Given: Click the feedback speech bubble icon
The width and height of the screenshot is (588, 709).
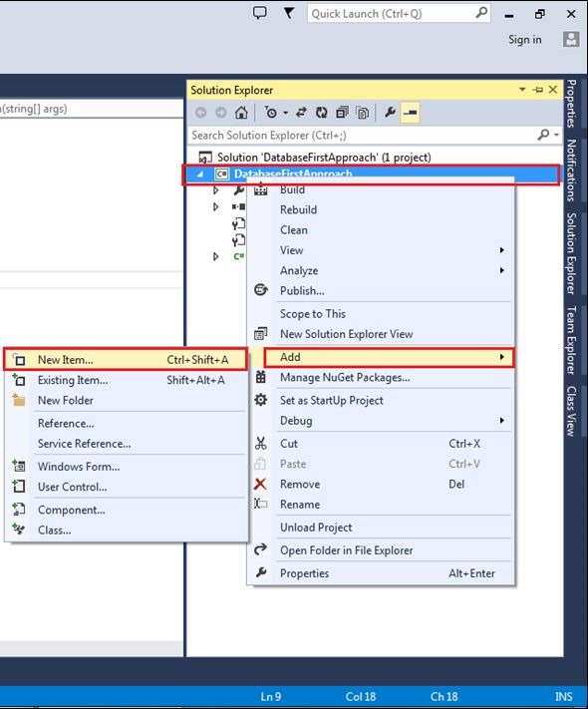Looking at the screenshot, I should click(x=259, y=13).
